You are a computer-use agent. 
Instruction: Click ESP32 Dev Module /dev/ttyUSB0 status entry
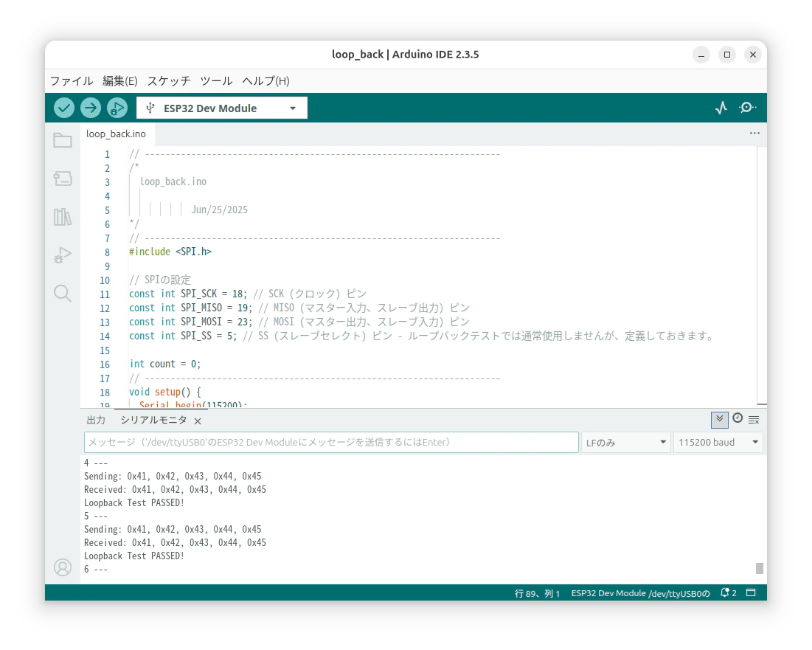pos(641,593)
